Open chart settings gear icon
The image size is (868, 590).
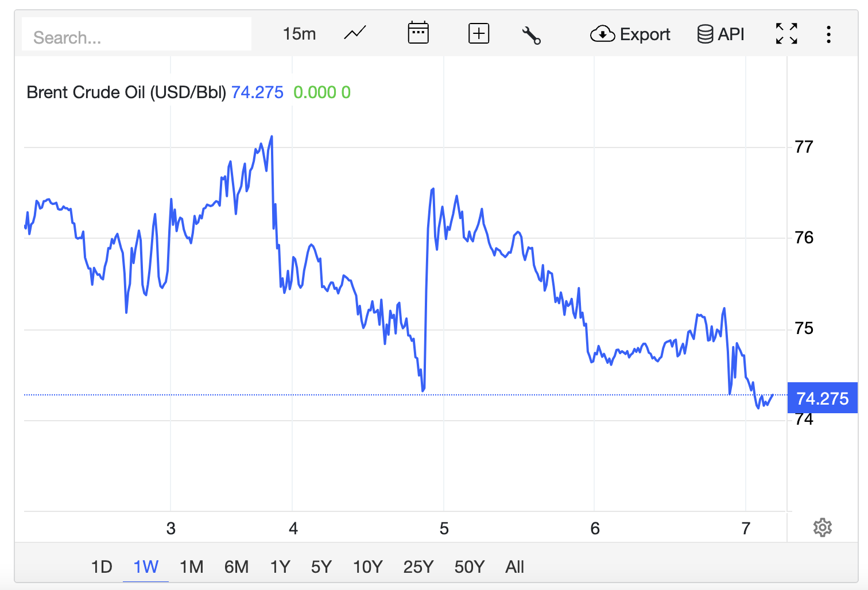click(x=823, y=527)
